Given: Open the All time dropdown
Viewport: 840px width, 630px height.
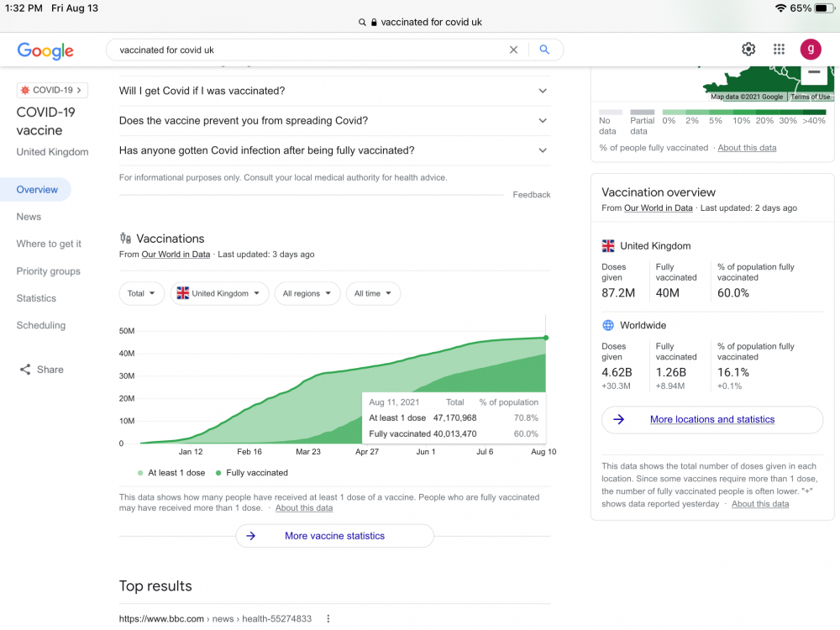Looking at the screenshot, I should tap(373, 293).
